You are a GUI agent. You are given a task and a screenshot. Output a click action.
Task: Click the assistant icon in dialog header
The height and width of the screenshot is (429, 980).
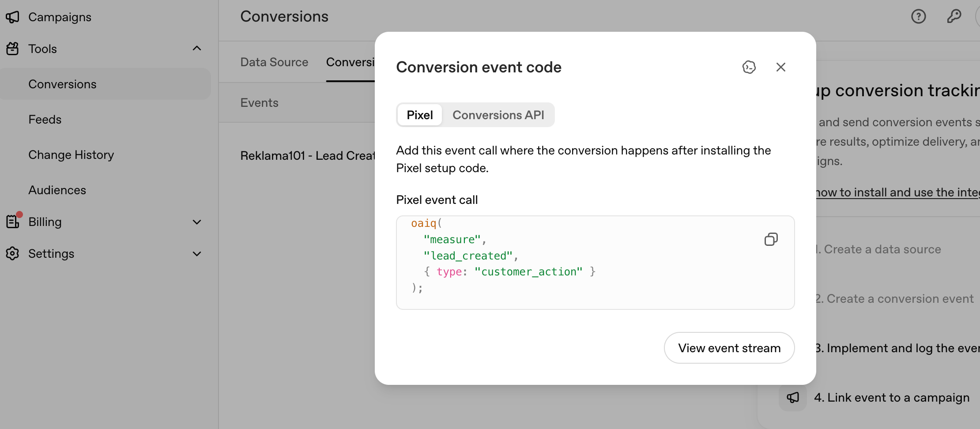pyautogui.click(x=749, y=67)
